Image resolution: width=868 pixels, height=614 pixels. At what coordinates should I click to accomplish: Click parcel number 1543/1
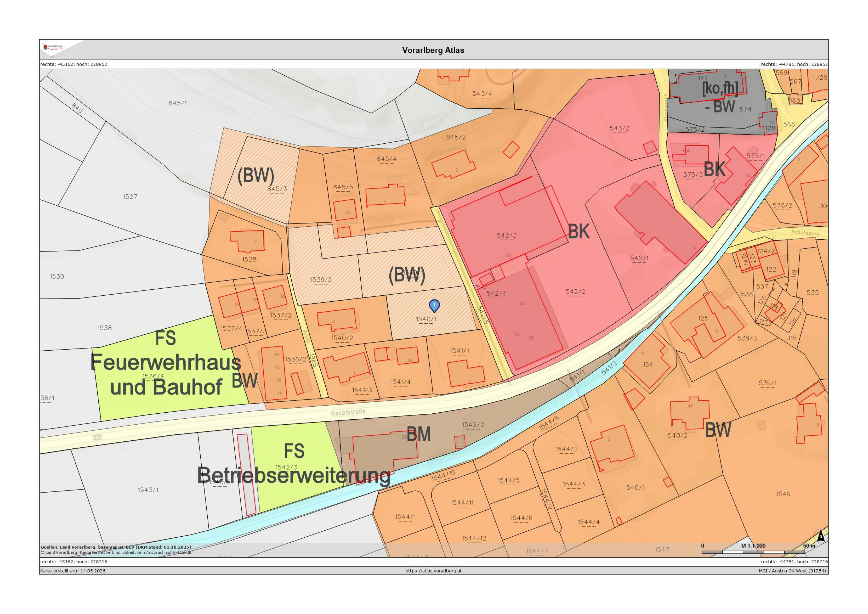point(148,490)
